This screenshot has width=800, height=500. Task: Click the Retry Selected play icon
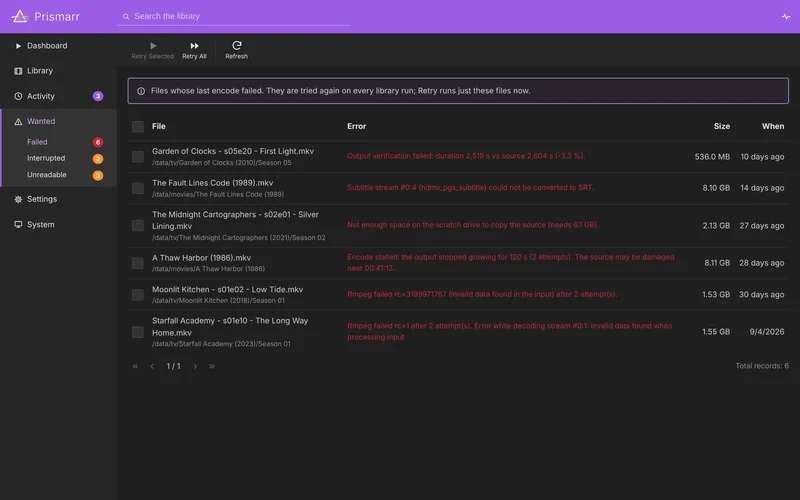(153, 45)
